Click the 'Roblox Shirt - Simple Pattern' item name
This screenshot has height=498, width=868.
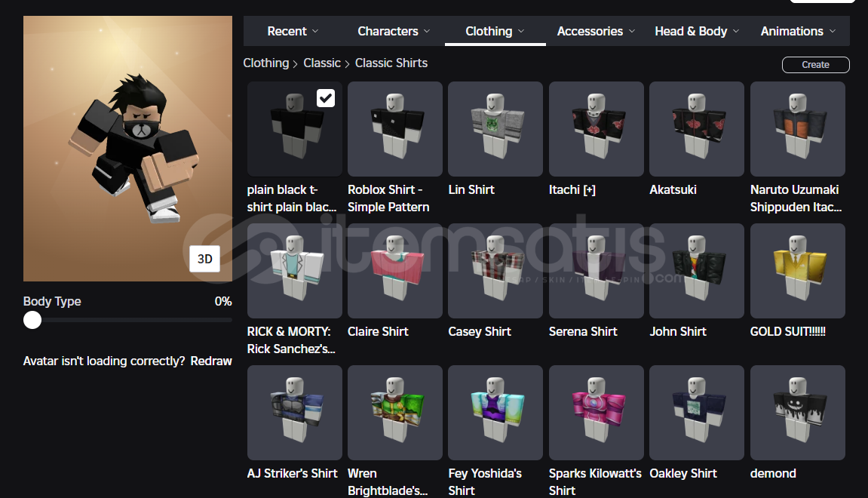[x=388, y=198]
